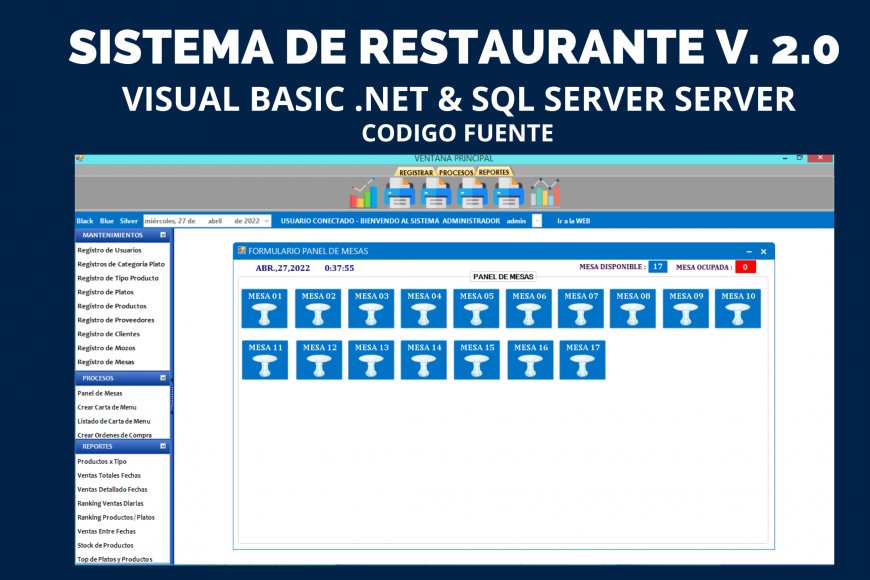Screen dimensions: 870x580
Task: Select the MESA 10 table icon
Action: [x=740, y=310]
